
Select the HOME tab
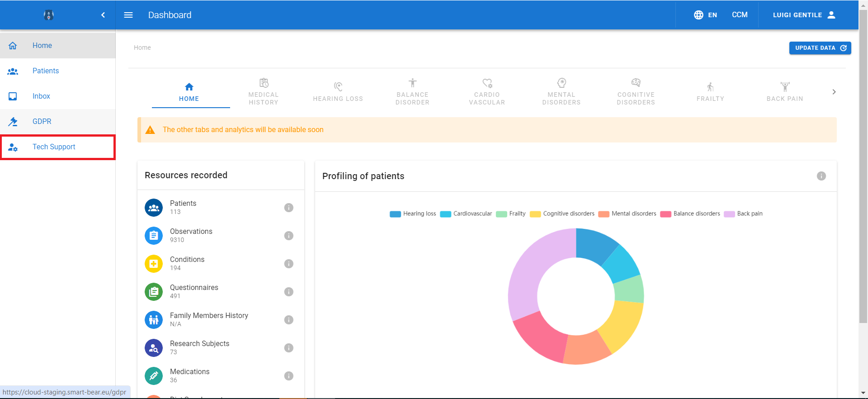[189, 92]
